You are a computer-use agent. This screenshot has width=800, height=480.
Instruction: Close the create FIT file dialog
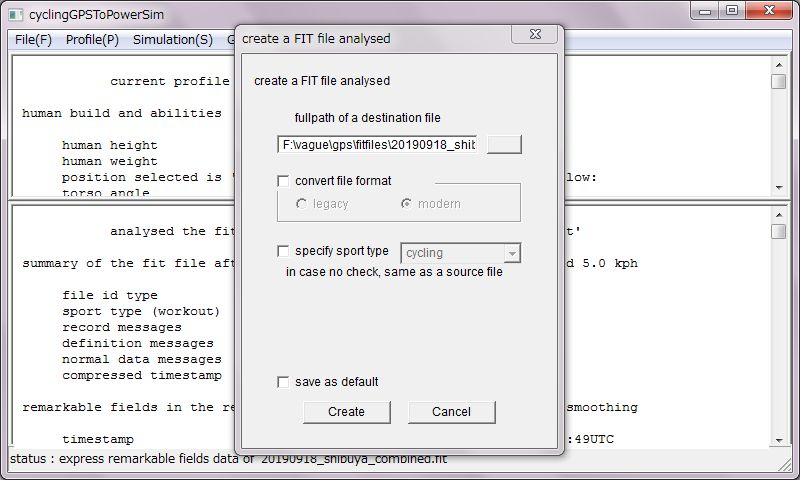coord(535,34)
